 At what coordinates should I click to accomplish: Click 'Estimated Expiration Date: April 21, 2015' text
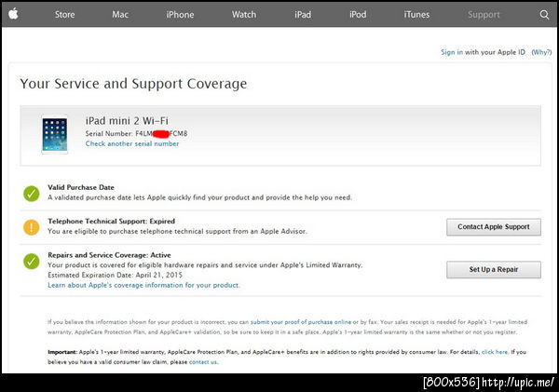pos(116,275)
